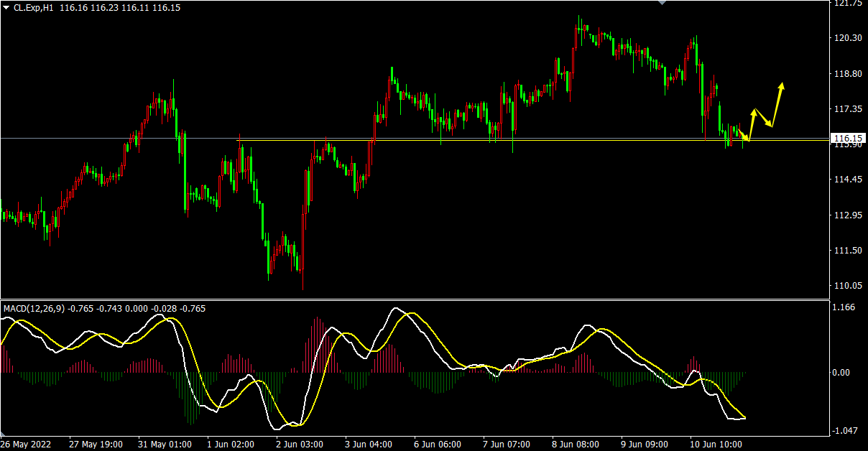
Task: Click the 2 Jun 03:00 time label
Action: click(300, 445)
